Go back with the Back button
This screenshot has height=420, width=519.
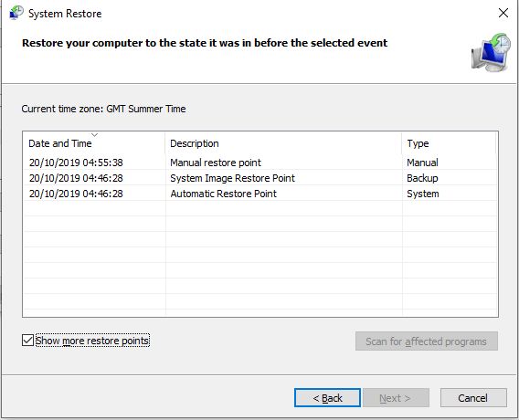pyautogui.click(x=327, y=398)
